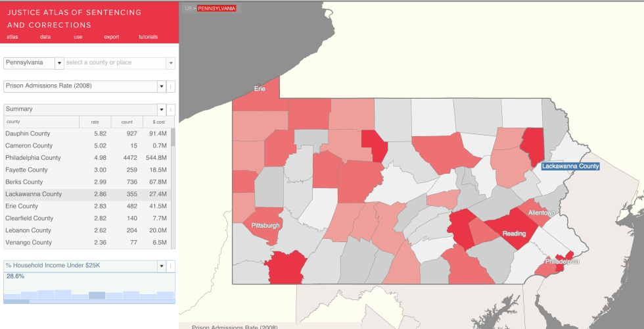The image size is (644, 329).
Task: Open the Summary view dropdown arrow
Action: point(162,110)
